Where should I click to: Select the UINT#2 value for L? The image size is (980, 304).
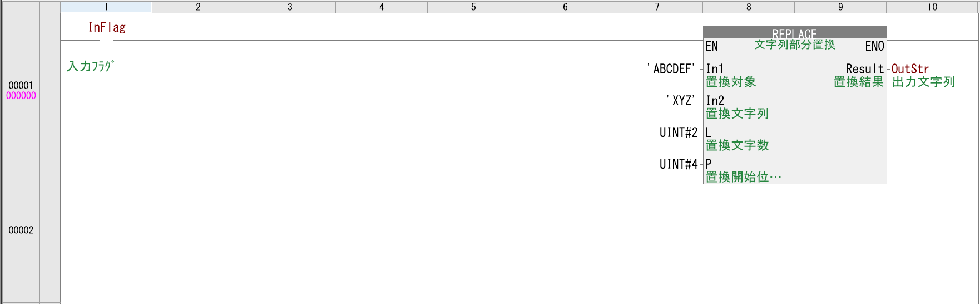click(678, 133)
